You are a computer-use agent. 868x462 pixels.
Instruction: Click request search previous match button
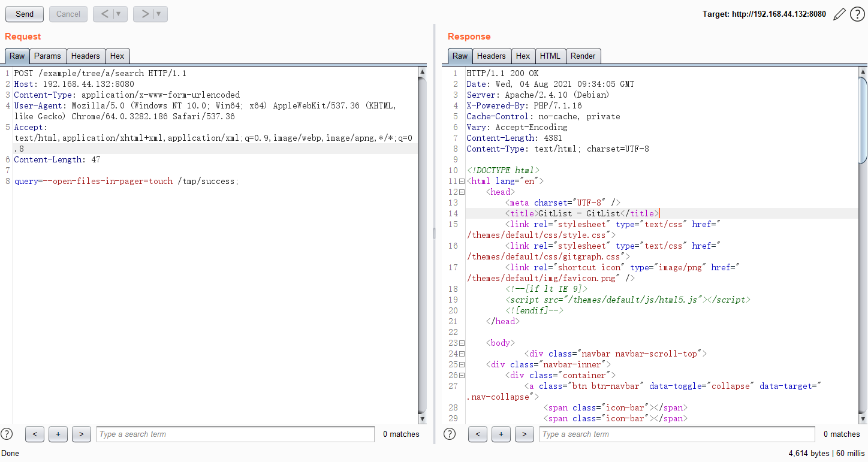(35, 434)
